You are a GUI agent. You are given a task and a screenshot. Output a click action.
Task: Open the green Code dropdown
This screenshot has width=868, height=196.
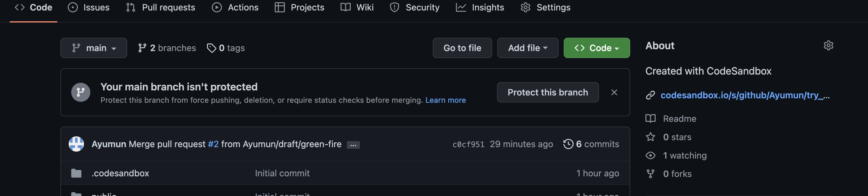[596, 48]
